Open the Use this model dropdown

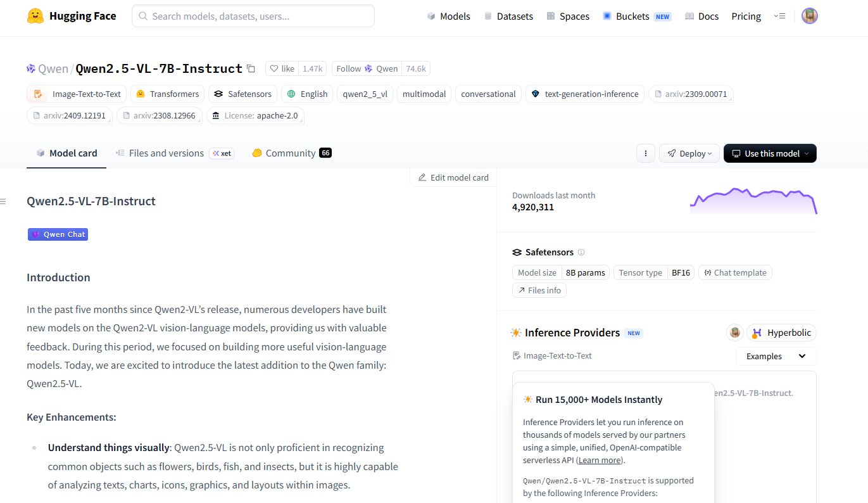pos(769,153)
